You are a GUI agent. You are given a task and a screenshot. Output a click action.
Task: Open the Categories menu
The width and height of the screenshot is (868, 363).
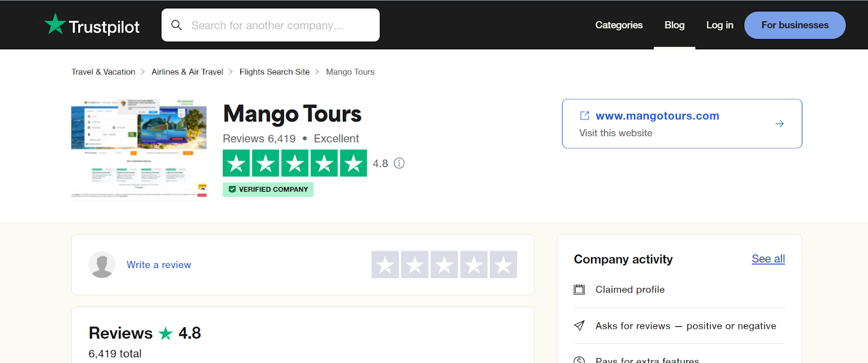pyautogui.click(x=618, y=25)
